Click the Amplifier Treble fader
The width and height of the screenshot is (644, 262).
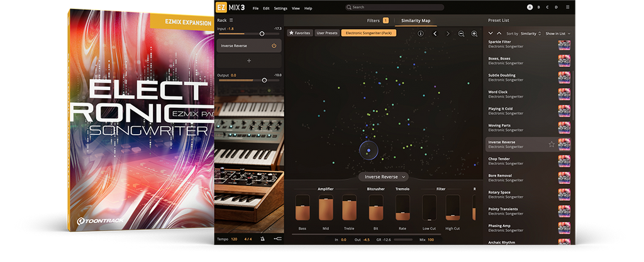(349, 208)
